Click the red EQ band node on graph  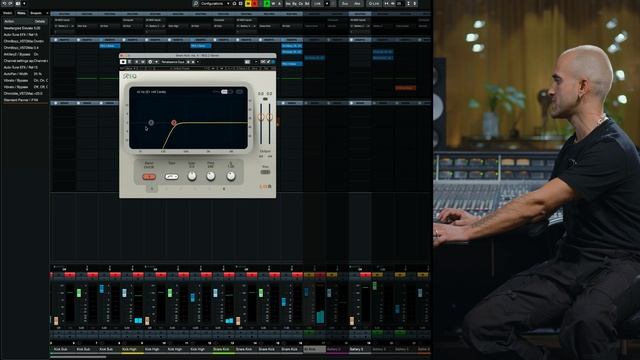pos(174,122)
